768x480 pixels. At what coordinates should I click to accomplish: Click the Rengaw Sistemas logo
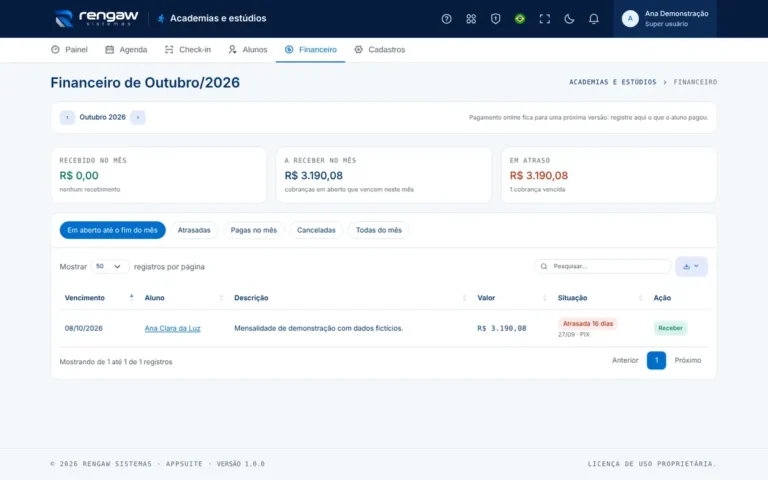[96, 19]
